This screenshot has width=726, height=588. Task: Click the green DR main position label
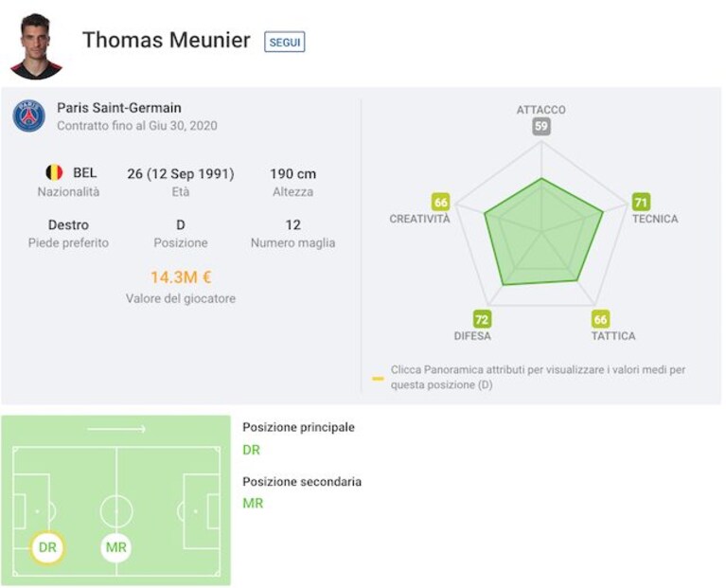252,450
